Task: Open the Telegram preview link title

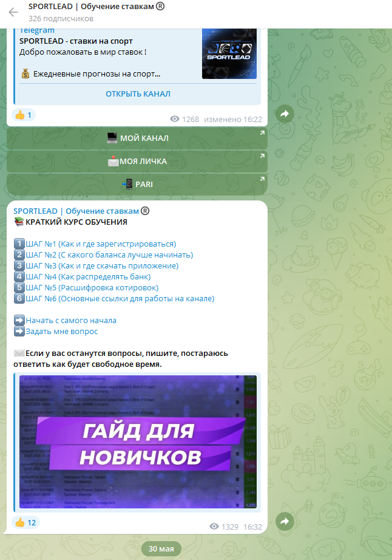Action: [x=37, y=31]
